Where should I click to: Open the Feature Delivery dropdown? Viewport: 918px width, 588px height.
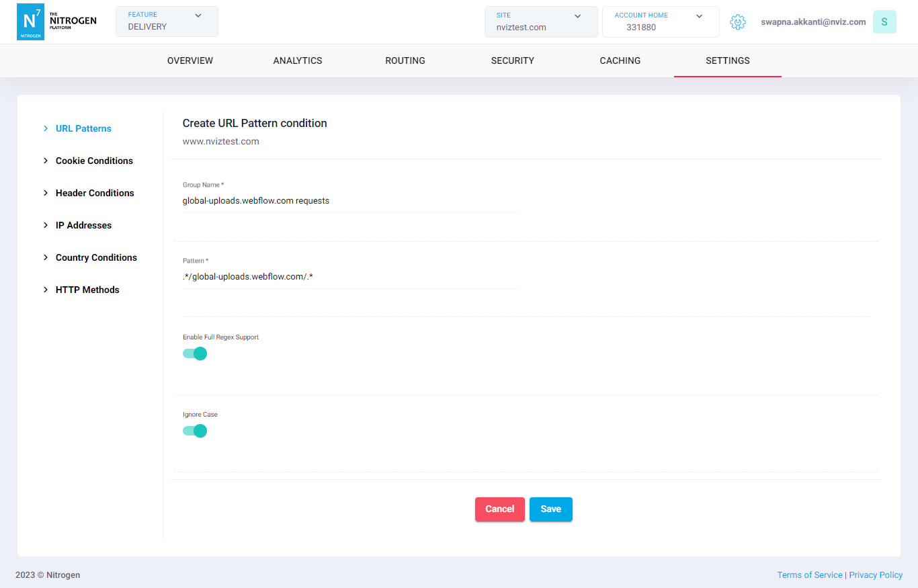click(x=167, y=22)
